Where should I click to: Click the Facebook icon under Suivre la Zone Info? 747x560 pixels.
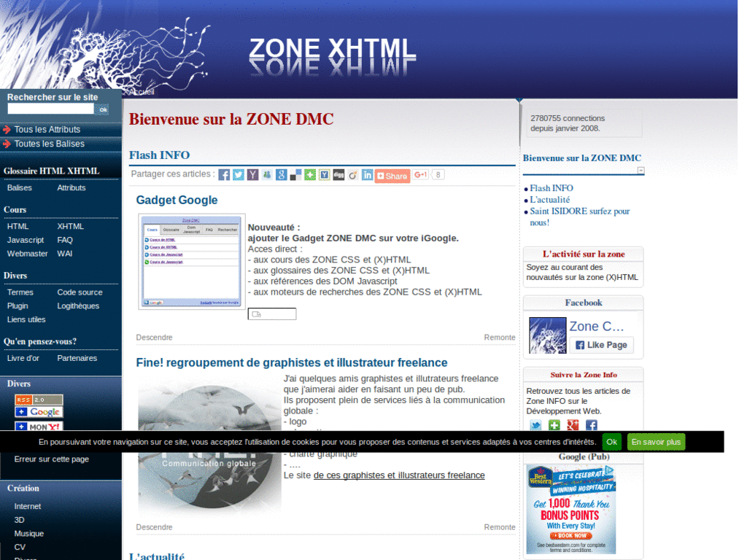pyautogui.click(x=591, y=425)
